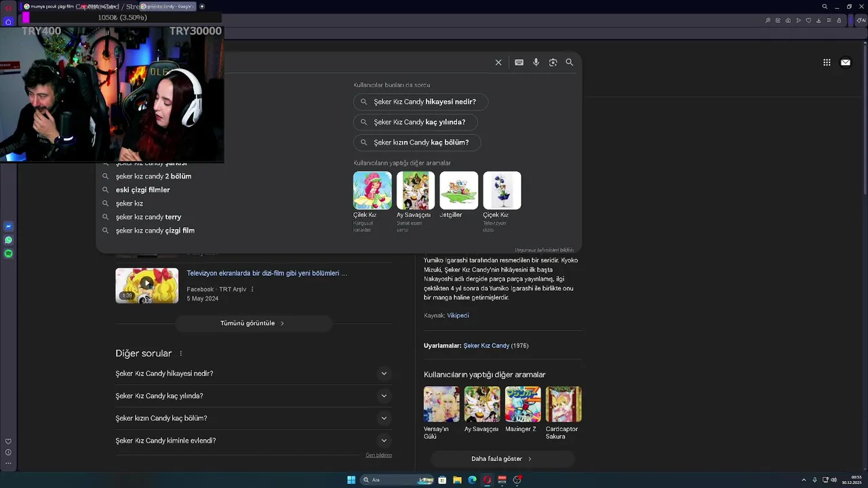Open the history clock icon in sidebar
The height and width of the screenshot is (488, 868).
[8, 452]
